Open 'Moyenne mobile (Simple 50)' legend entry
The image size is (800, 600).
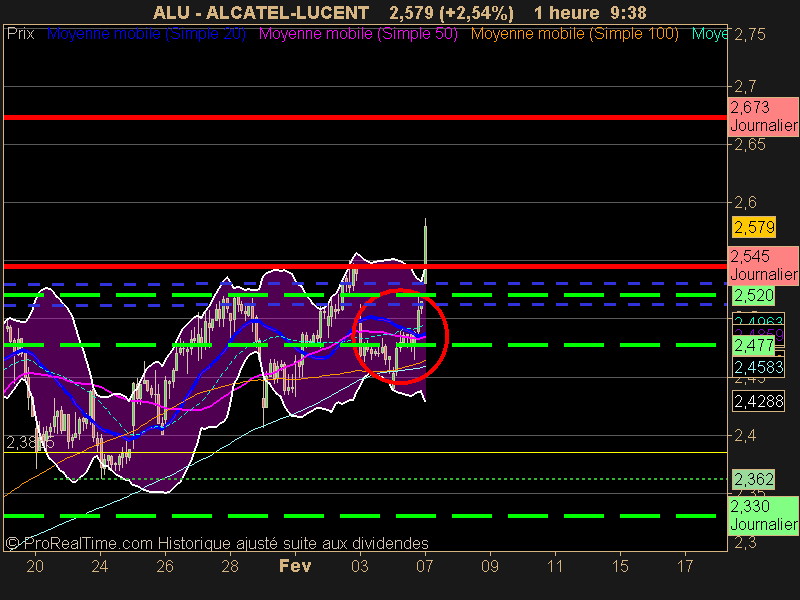tap(358, 34)
